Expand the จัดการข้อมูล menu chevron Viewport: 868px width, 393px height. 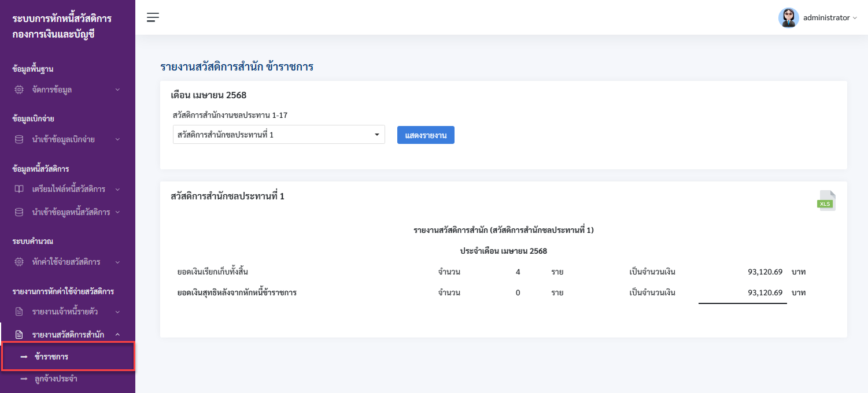click(x=117, y=90)
